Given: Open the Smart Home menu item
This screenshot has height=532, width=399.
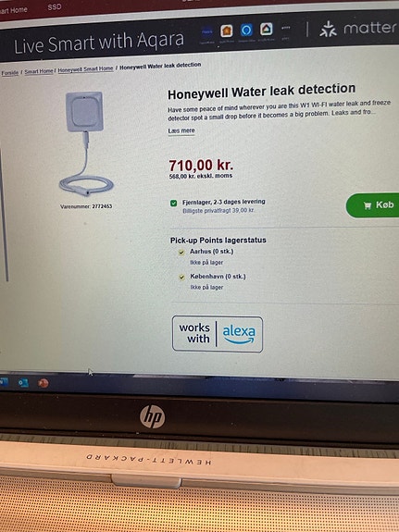Looking at the screenshot, I should click(13, 10).
